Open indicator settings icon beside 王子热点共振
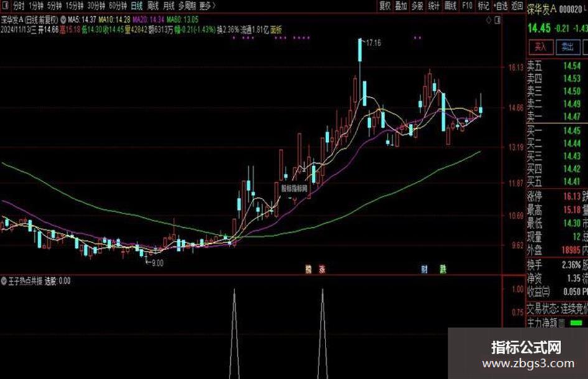 tap(4, 281)
